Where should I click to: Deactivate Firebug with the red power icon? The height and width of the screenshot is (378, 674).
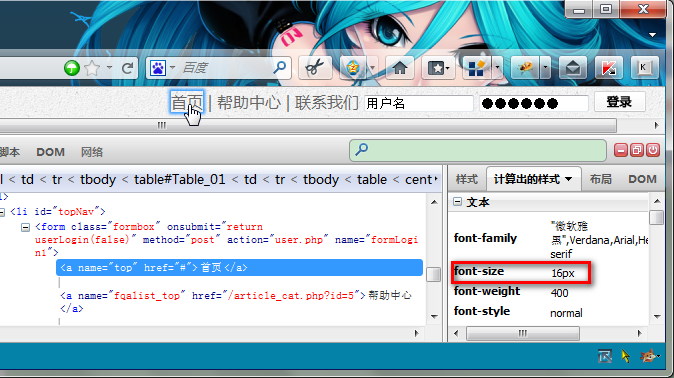point(653,150)
